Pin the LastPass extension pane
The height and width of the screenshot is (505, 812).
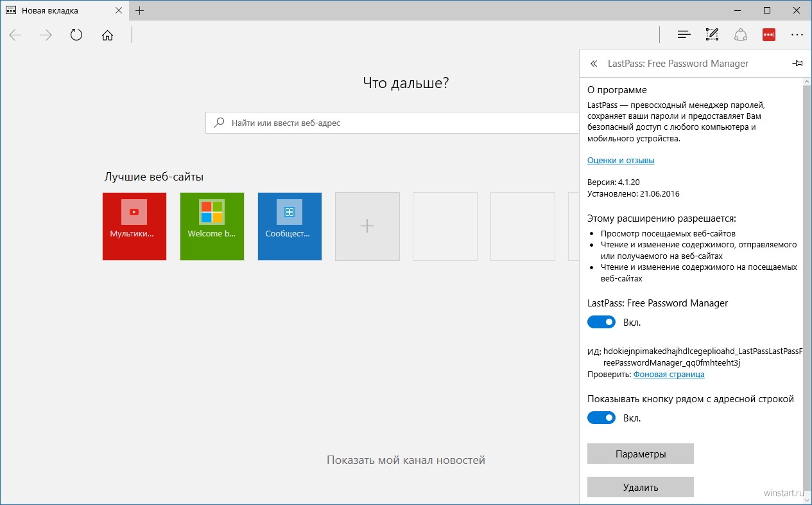[797, 64]
